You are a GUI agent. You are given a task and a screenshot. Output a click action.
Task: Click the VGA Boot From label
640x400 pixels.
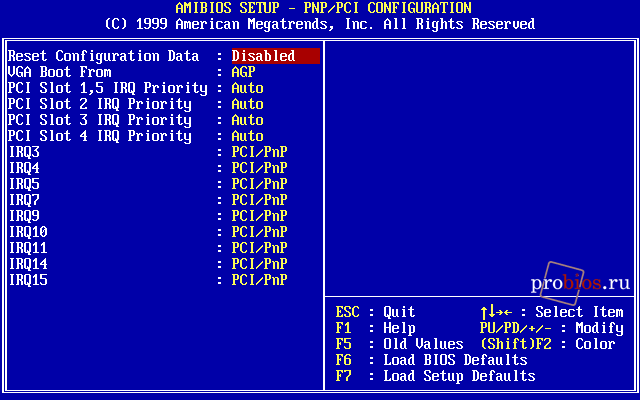60,72
